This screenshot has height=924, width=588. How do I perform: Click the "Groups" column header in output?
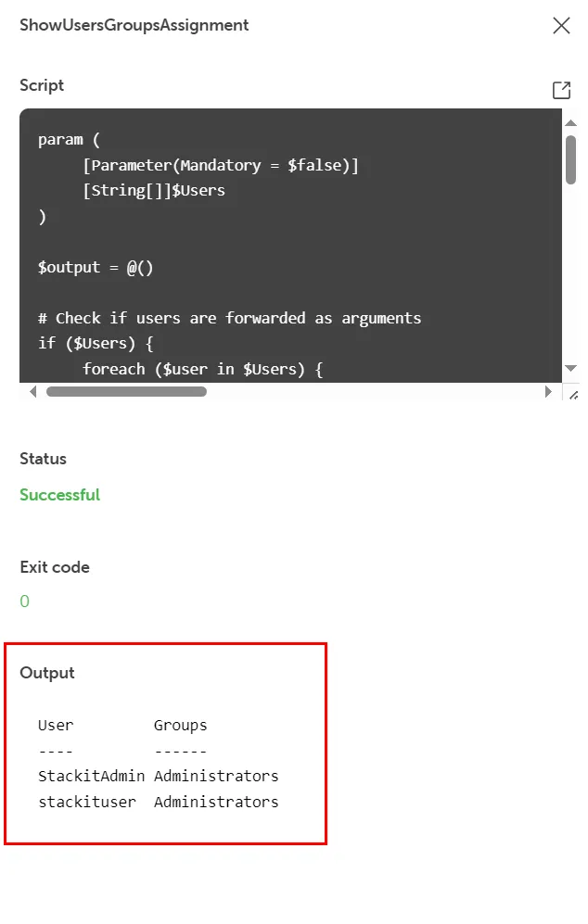pyautogui.click(x=181, y=725)
